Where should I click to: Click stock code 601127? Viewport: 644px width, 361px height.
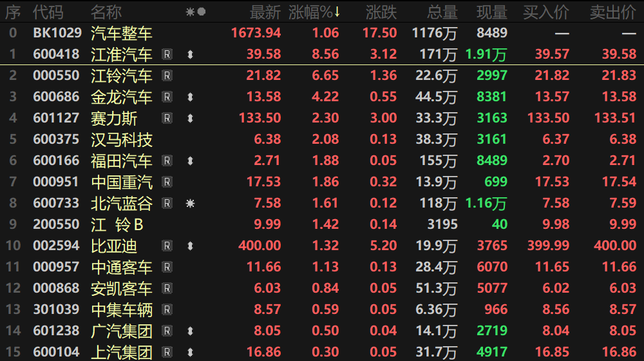(56, 119)
